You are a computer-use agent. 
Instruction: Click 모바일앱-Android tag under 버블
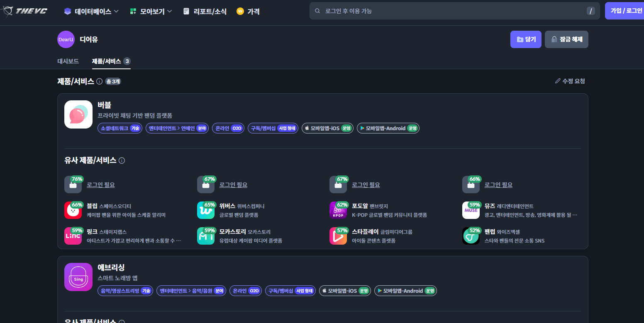click(388, 128)
